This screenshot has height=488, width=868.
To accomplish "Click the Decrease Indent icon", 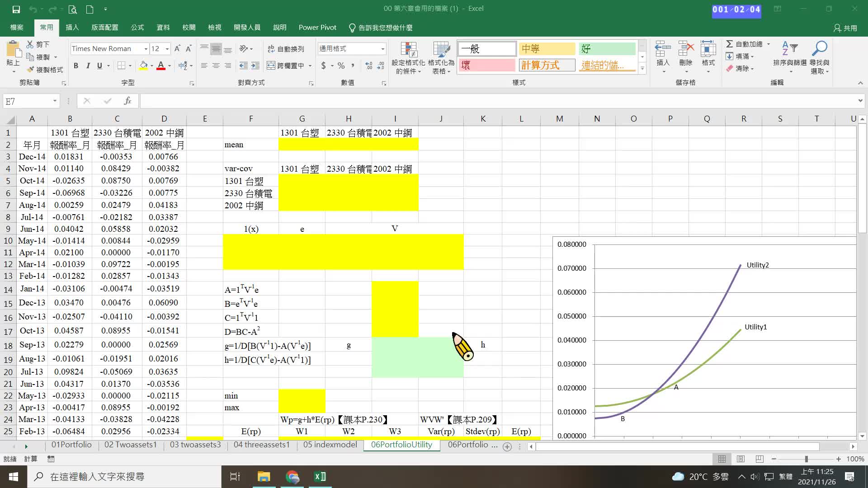I will [x=243, y=66].
